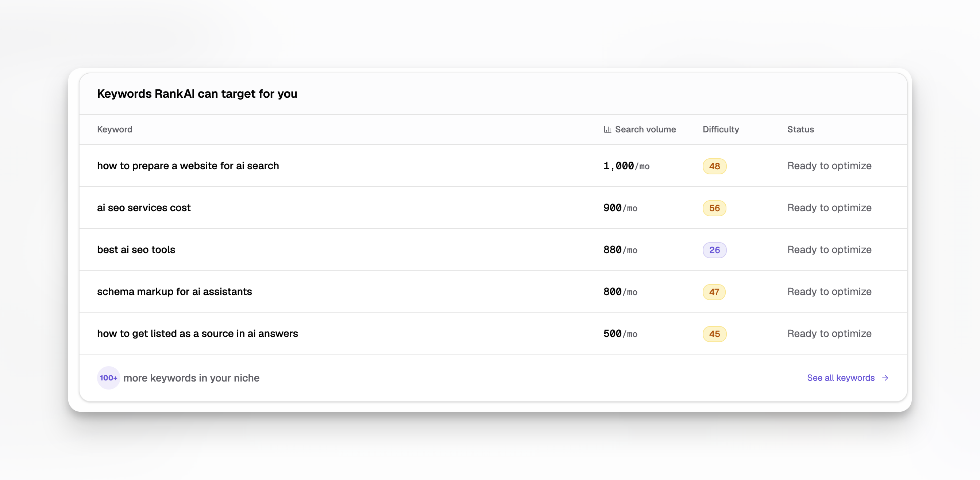Click the difficulty badge showing 47

714,292
